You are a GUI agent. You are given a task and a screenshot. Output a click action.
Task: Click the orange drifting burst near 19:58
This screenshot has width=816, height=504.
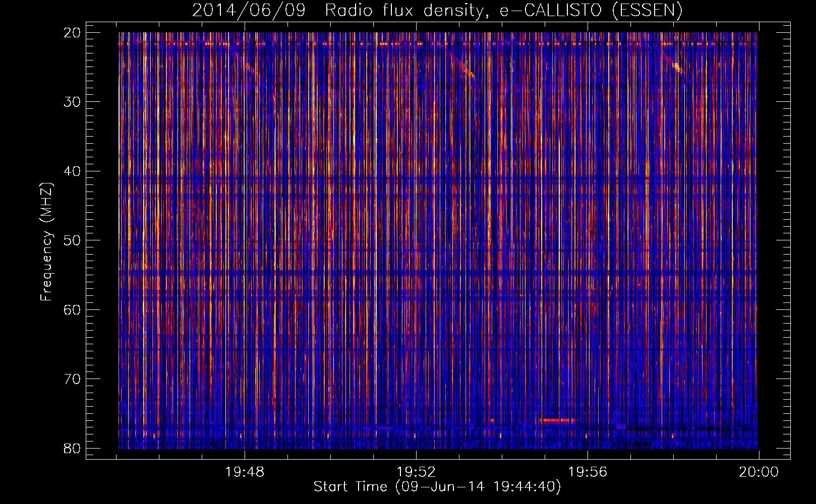(x=677, y=67)
